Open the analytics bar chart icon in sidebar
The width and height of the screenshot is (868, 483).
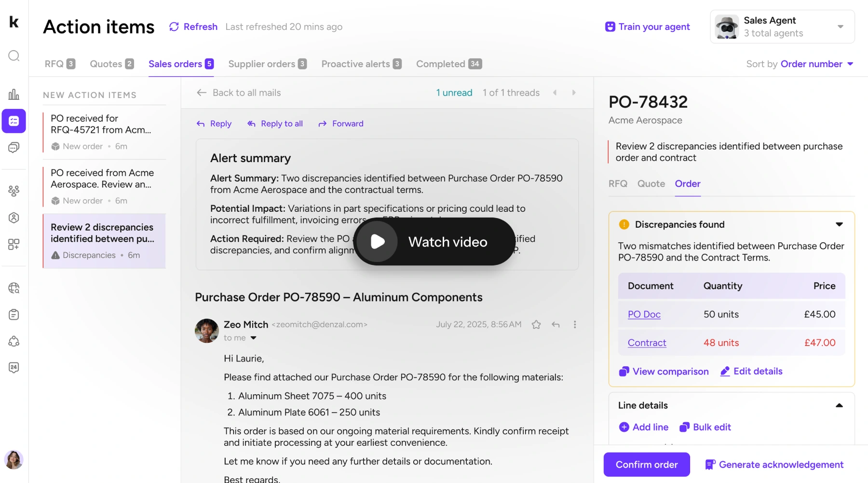tap(14, 94)
